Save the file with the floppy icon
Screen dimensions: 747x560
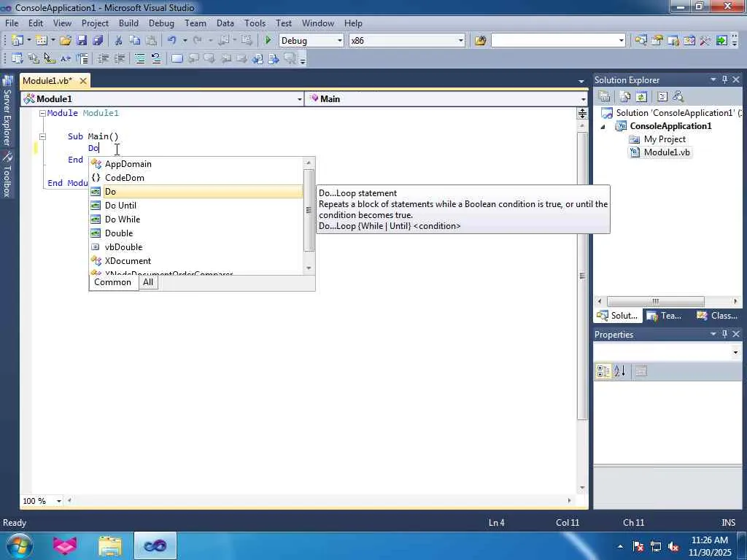82,41
